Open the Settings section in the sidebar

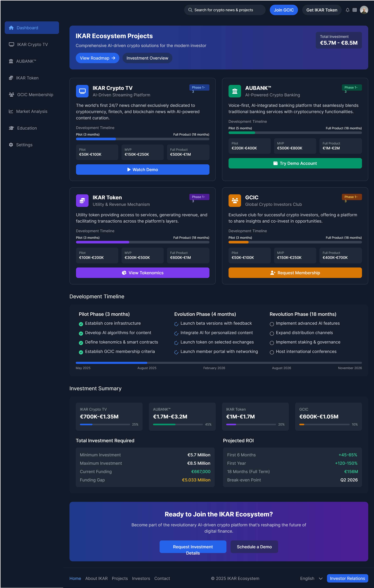(x=24, y=145)
